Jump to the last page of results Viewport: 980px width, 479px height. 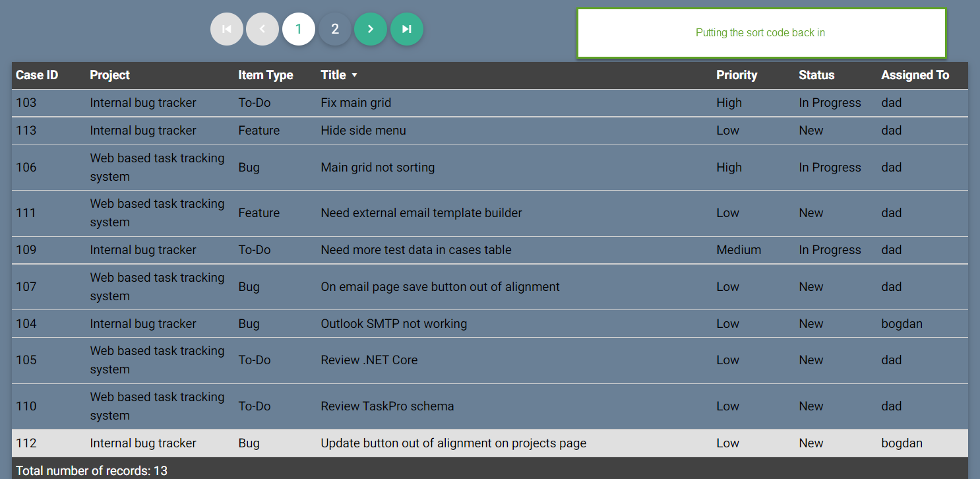pyautogui.click(x=407, y=29)
